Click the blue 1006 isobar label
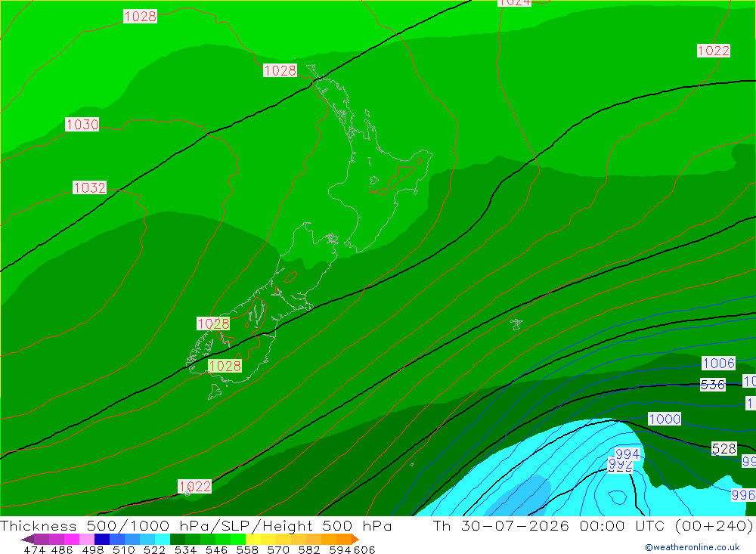756x554 pixels. click(718, 363)
